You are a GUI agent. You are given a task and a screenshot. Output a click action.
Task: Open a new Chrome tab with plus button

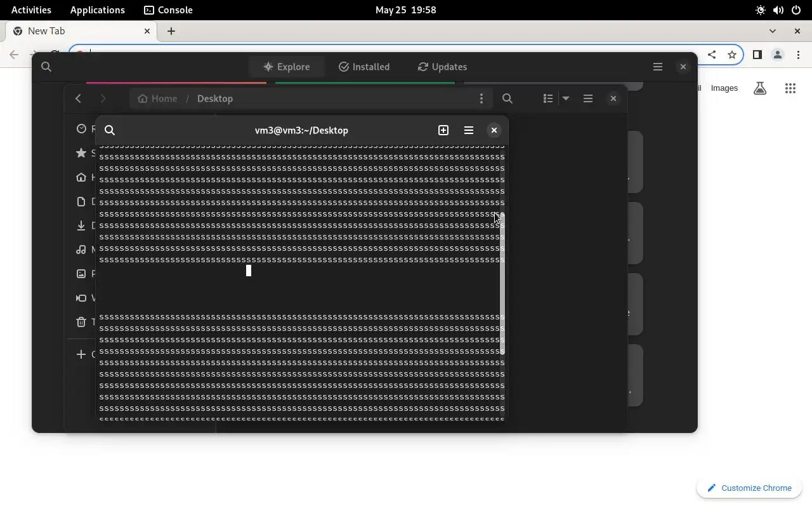[171, 31]
